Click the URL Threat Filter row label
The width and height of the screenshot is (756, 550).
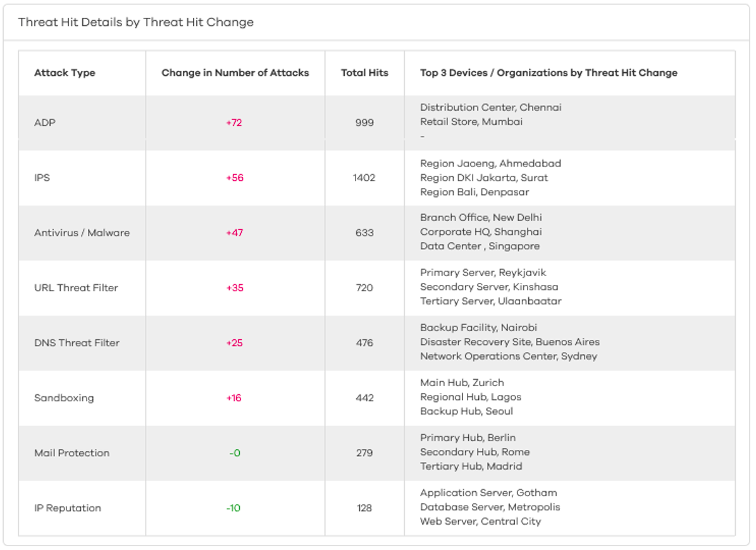click(76, 288)
